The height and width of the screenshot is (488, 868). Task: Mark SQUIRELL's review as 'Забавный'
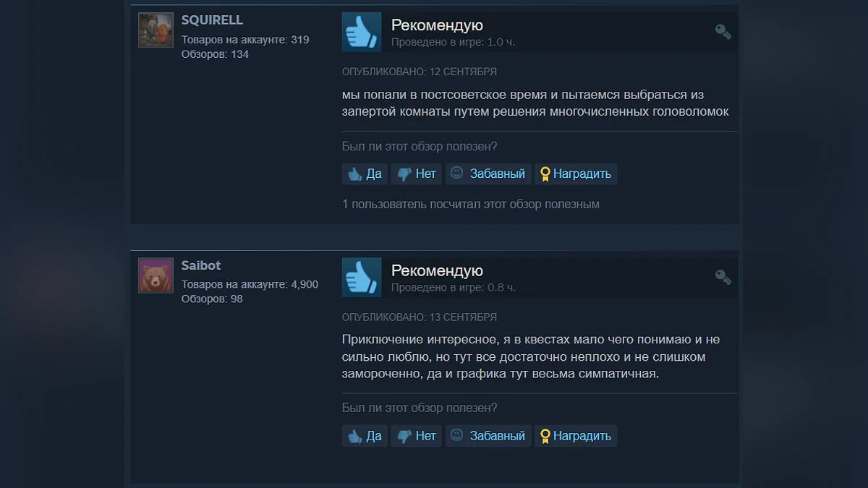pyautogui.click(x=488, y=174)
